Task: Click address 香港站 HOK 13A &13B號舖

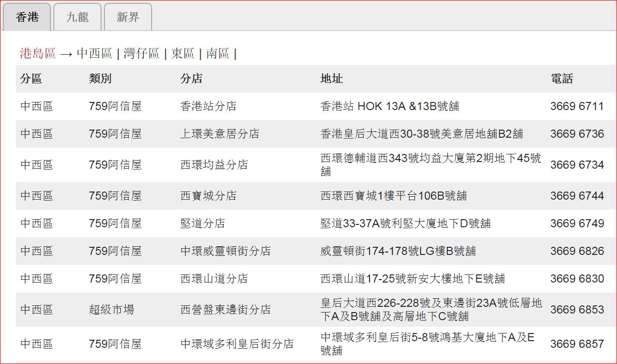Action: coord(390,106)
